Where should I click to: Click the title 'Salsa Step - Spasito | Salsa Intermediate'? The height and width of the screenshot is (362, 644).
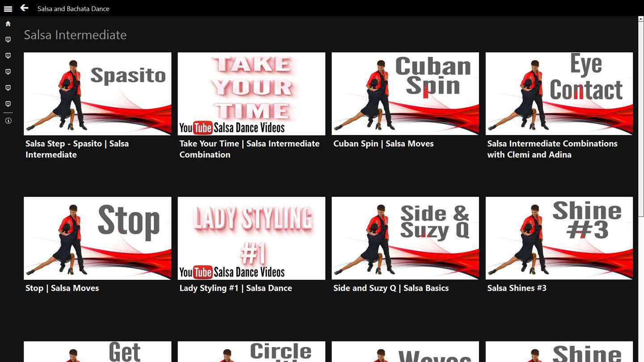[x=77, y=149]
